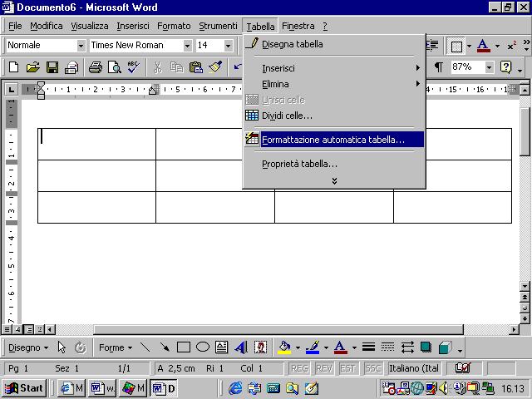Create a new blank document
This screenshot has height=399, width=532.
click(x=14, y=67)
